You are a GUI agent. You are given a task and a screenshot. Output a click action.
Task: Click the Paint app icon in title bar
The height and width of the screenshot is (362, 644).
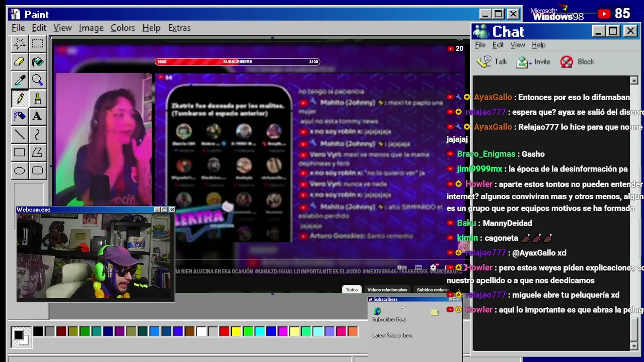pyautogui.click(x=15, y=14)
